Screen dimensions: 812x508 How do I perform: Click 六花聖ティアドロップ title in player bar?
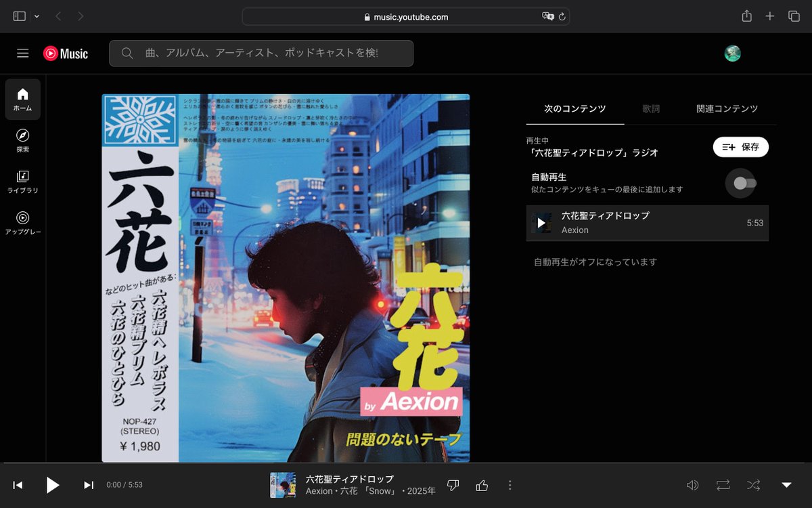click(x=350, y=479)
